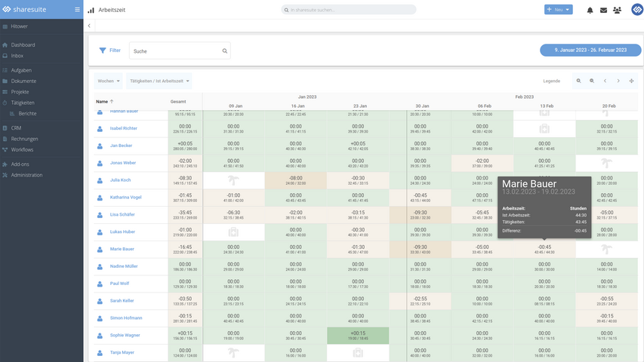Open notifications bell
Viewport: 644px width, 362px height.
(x=590, y=11)
